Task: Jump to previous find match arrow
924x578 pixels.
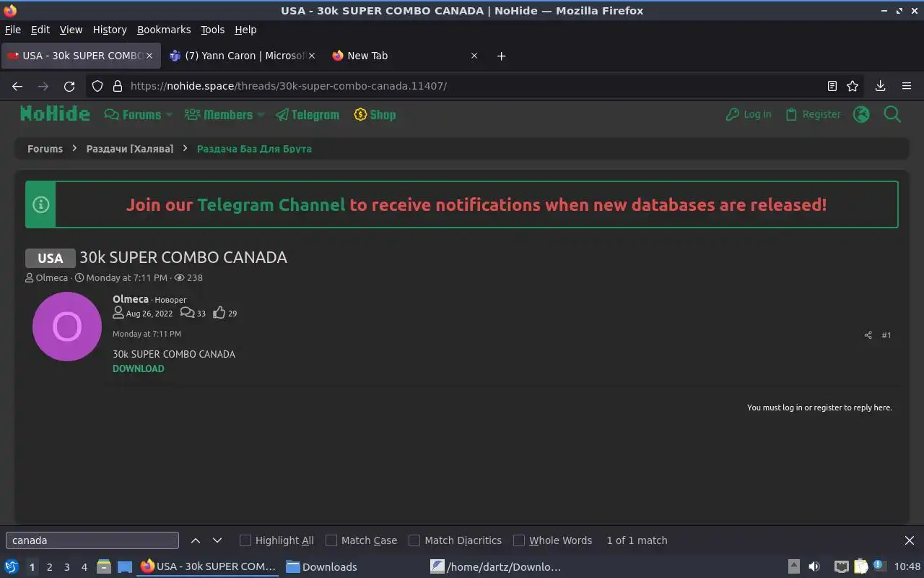Action: pos(196,540)
